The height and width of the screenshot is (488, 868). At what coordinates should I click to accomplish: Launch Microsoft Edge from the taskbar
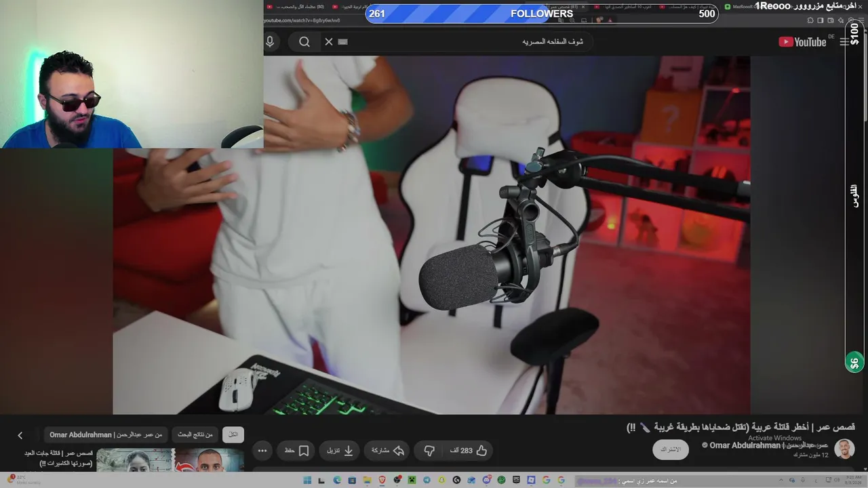tap(337, 481)
